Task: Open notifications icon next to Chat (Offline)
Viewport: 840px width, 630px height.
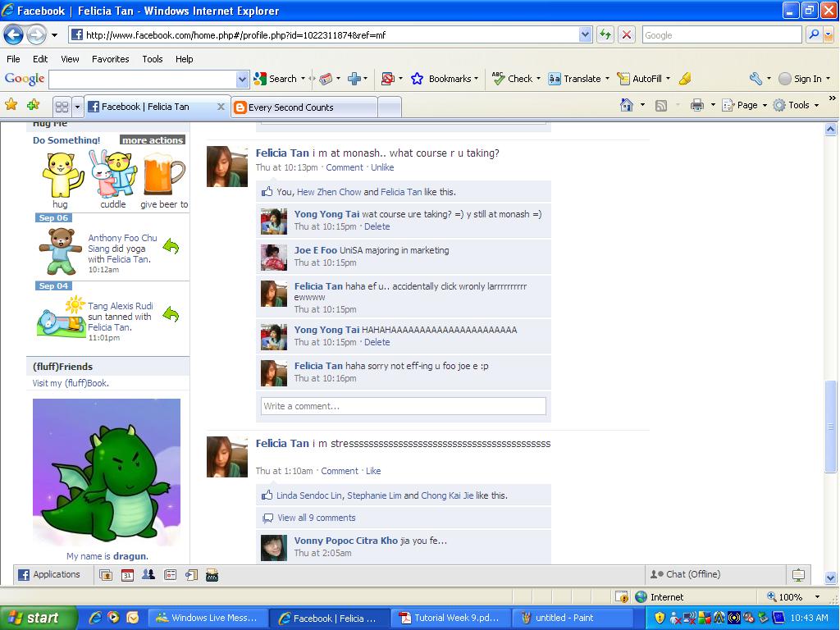Action: tap(798, 575)
